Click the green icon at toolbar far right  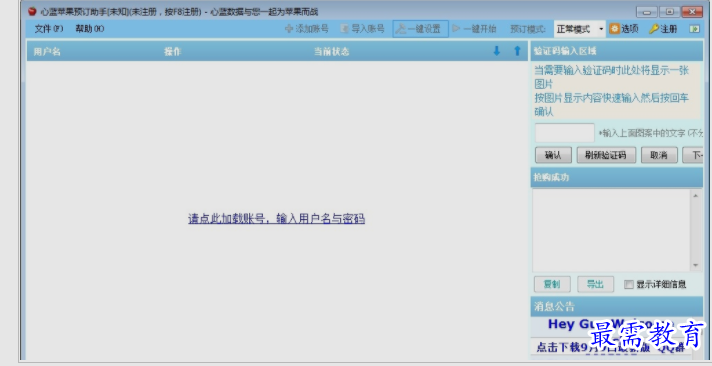pyautogui.click(x=694, y=29)
